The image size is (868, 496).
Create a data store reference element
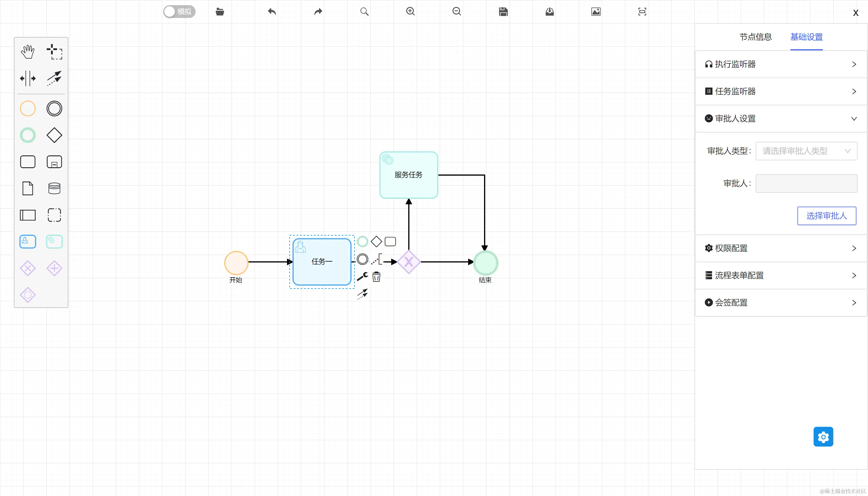54,188
